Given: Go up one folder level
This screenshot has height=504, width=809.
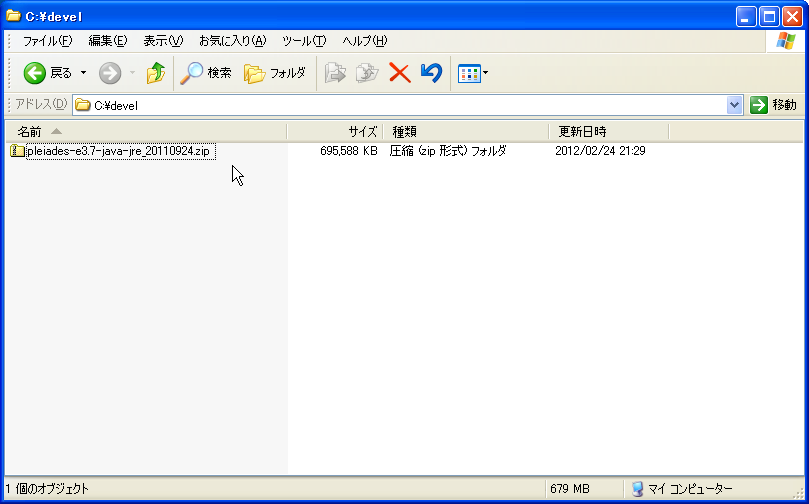Looking at the screenshot, I should [x=155, y=73].
